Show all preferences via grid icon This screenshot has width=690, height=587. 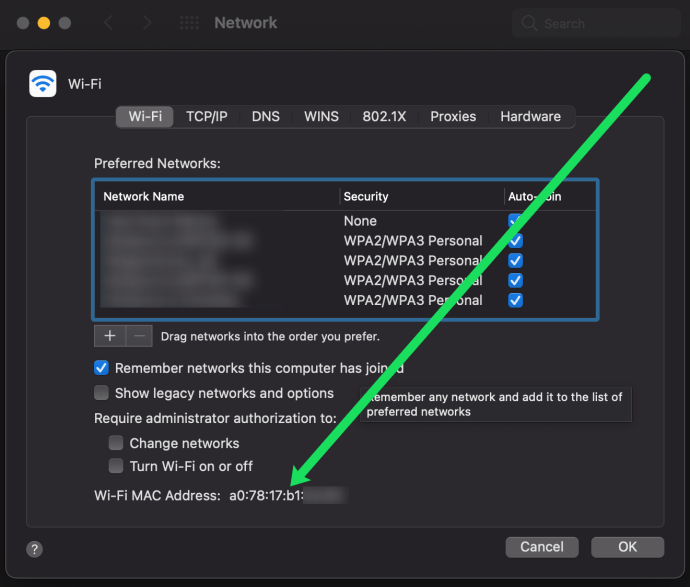[x=189, y=22]
